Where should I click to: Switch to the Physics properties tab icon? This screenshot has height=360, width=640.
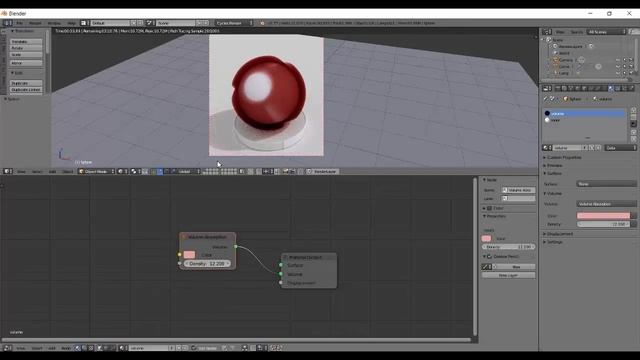tap(631, 88)
